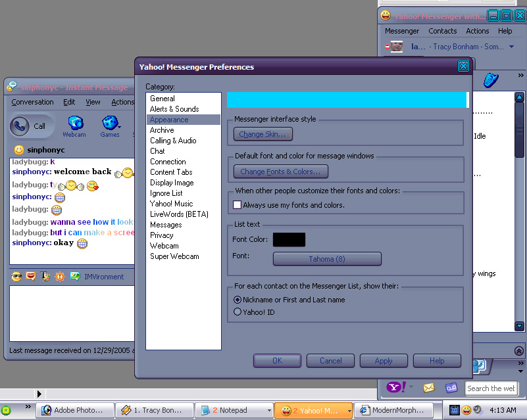Click OK in the Preferences dialog
This screenshot has width=527, height=420.
pos(277,361)
